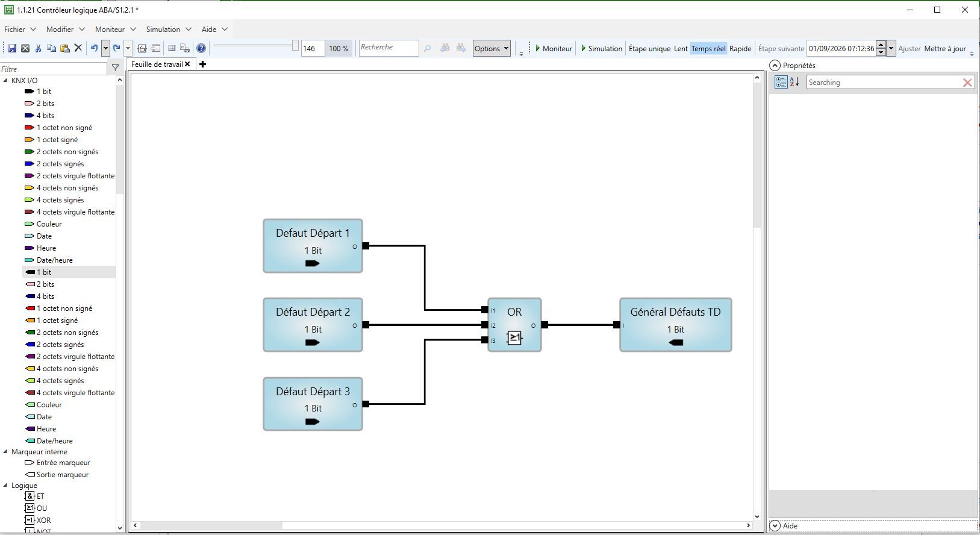Click the Undo arrow icon
This screenshot has width=980, height=535.
coord(95,48)
